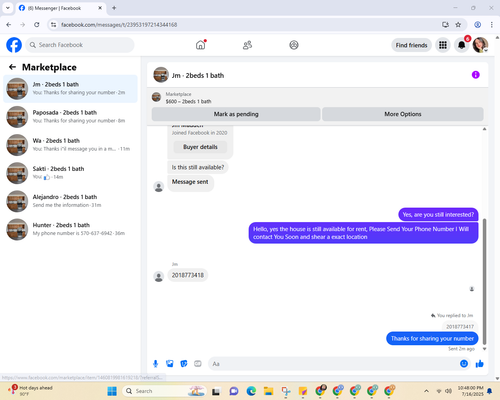Open the tab search dropdown arrow
Viewport: 500px width, 400px height.
[8, 8]
